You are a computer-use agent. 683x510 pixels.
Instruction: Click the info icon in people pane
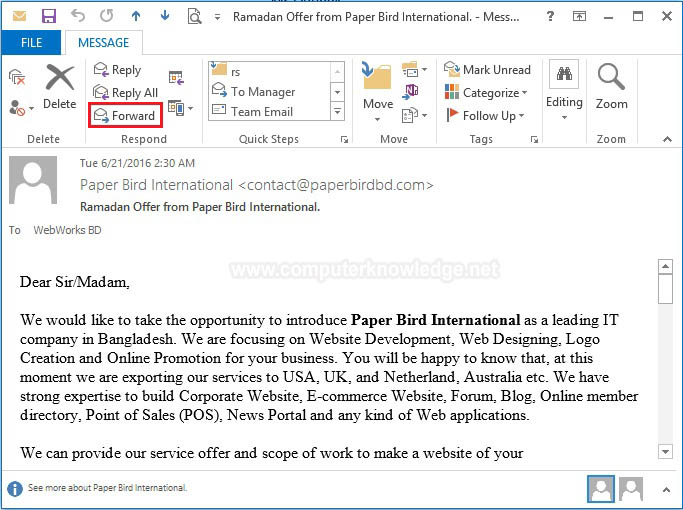[15, 489]
